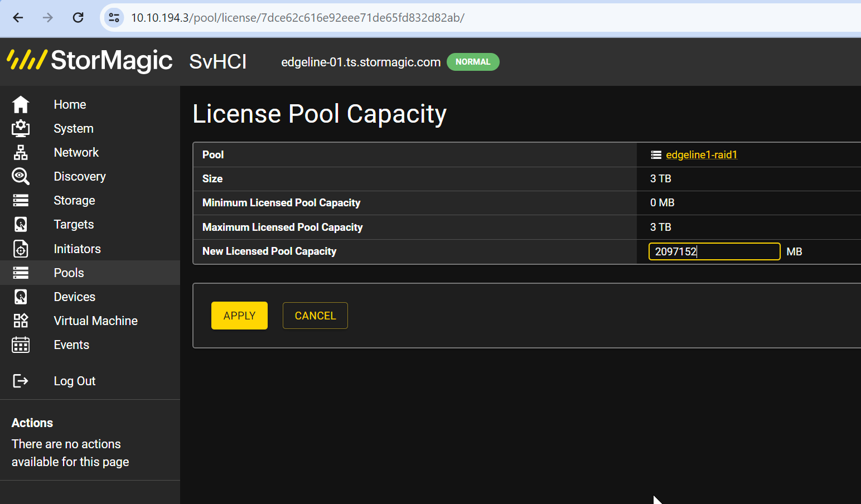Click the Size value 3 TB
The width and height of the screenshot is (861, 504).
pyautogui.click(x=661, y=178)
